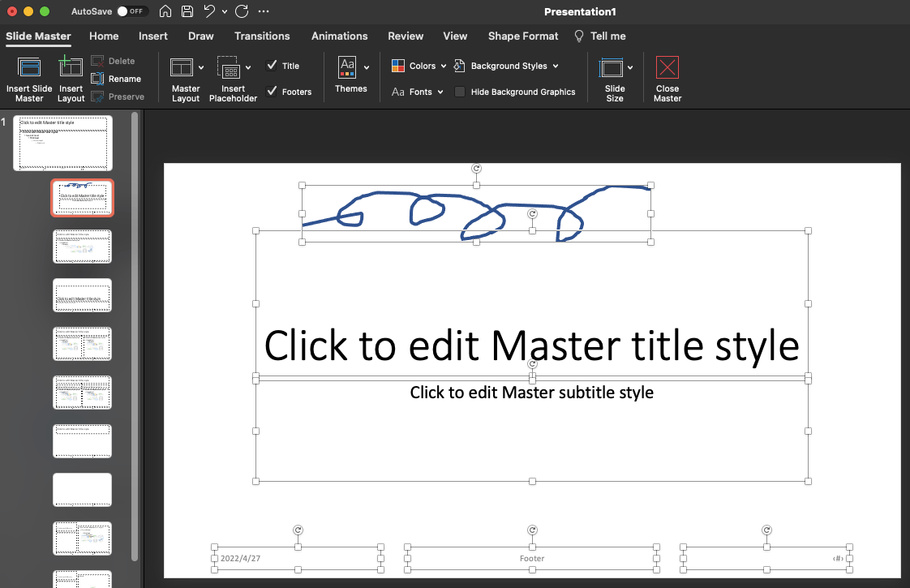Switch to the Animations tab
Viewport: 910px width, 588px height.
pos(339,36)
